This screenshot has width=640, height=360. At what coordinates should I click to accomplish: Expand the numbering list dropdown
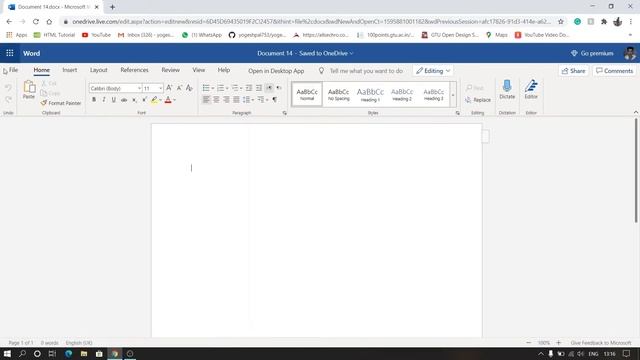point(227,88)
